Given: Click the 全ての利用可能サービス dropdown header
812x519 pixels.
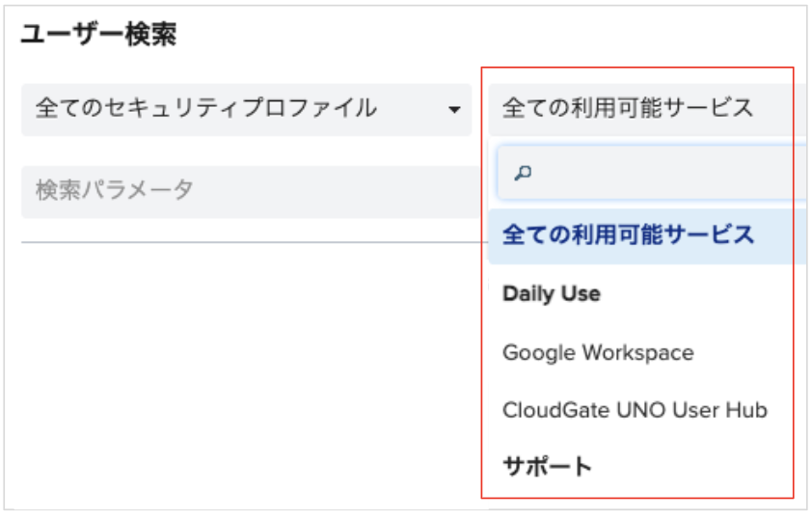Looking at the screenshot, I should pos(649,109).
